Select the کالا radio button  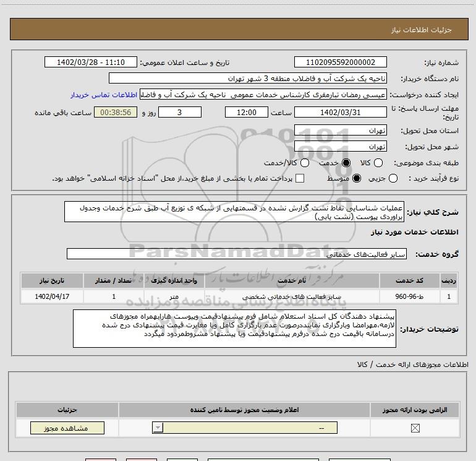pyautogui.click(x=378, y=163)
